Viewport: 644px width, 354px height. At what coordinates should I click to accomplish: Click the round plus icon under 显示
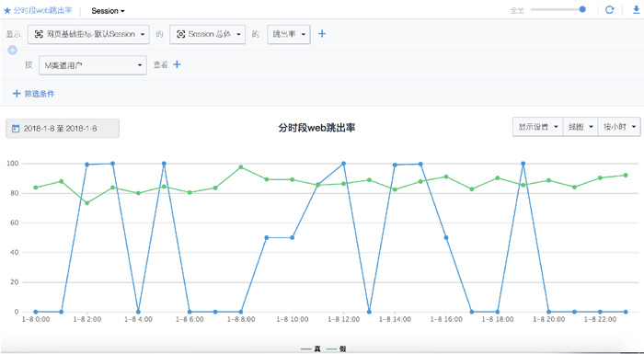click(x=12, y=51)
